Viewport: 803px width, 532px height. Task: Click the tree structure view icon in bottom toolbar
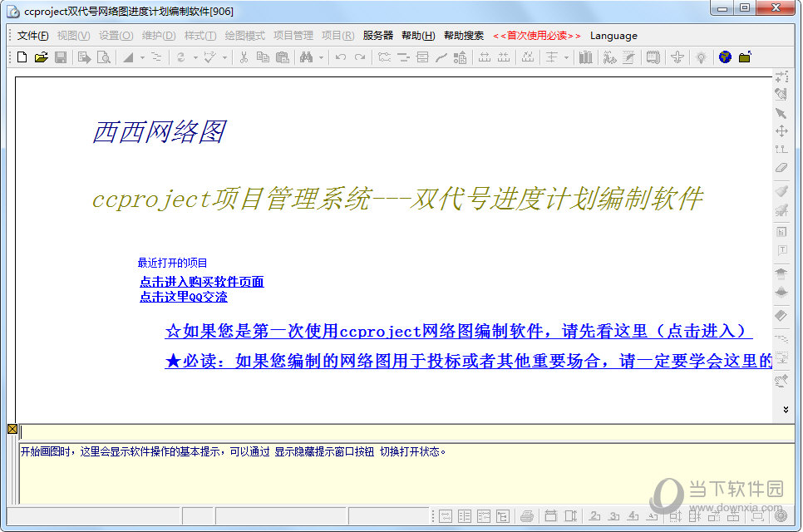[503, 516]
